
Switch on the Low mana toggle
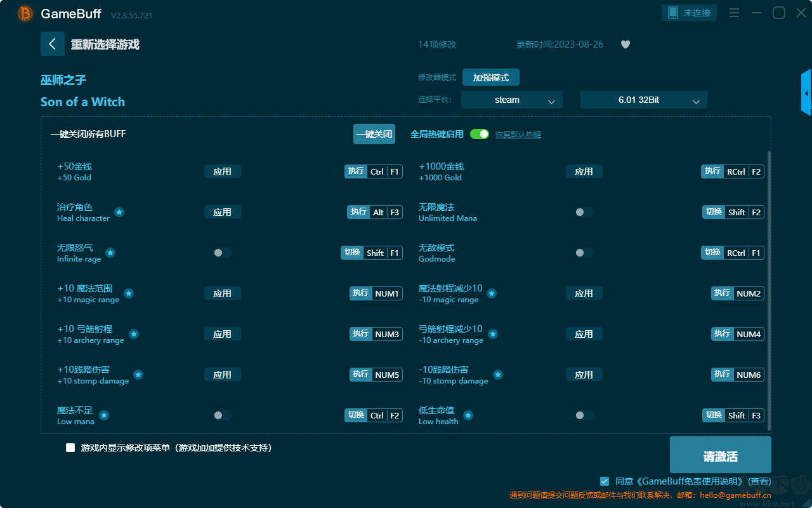pos(223,415)
